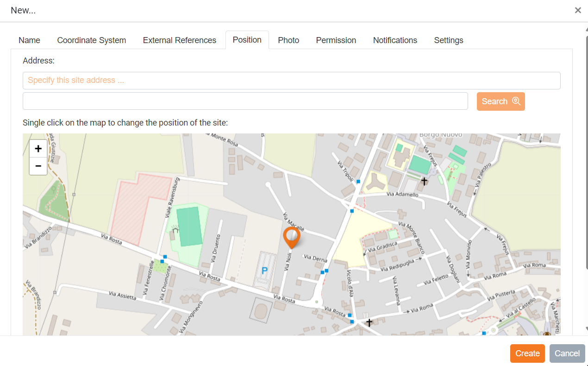The image size is (588, 366).
Task: Open the Name tab
Action: pos(29,40)
